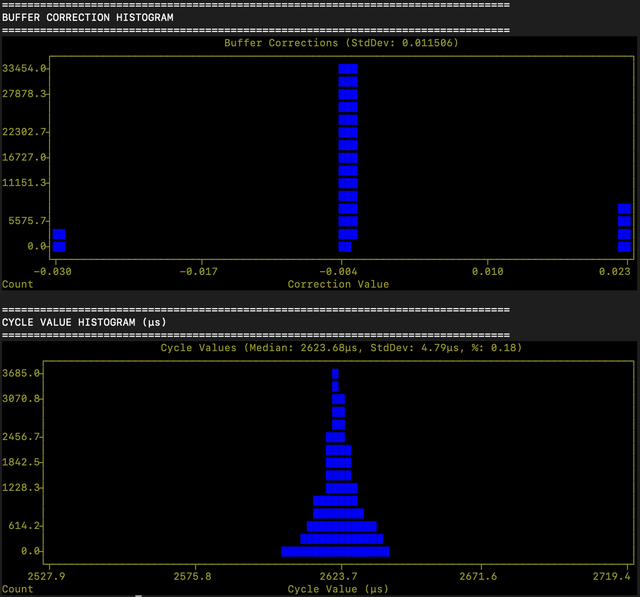Screen dimensions: 640x597
Task: Click the narrow top bar of cycle histogram
Action: tap(336, 374)
